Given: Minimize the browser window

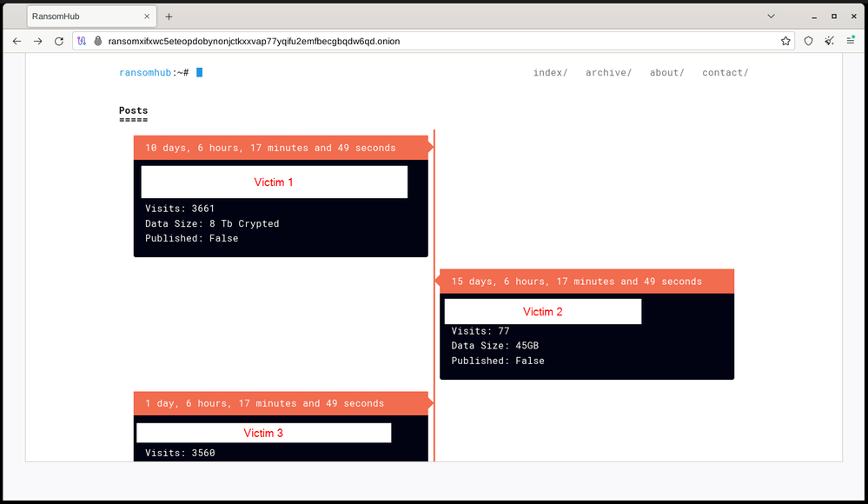Looking at the screenshot, I should [814, 17].
